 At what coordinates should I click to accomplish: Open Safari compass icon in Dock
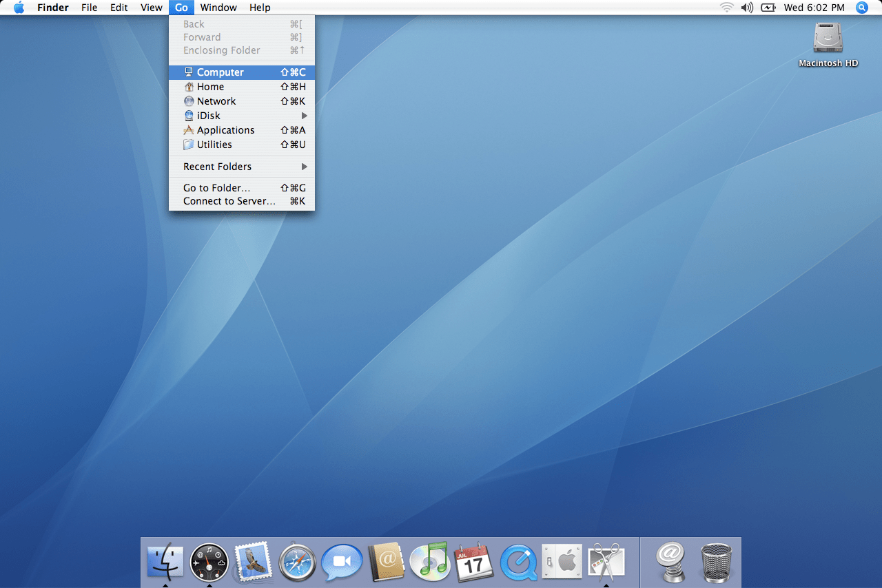[298, 562]
